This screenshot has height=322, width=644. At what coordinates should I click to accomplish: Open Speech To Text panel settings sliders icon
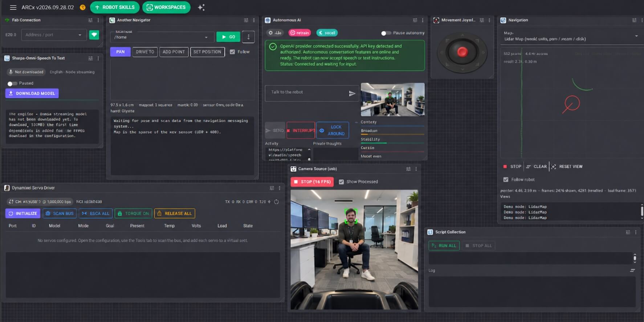point(90,58)
